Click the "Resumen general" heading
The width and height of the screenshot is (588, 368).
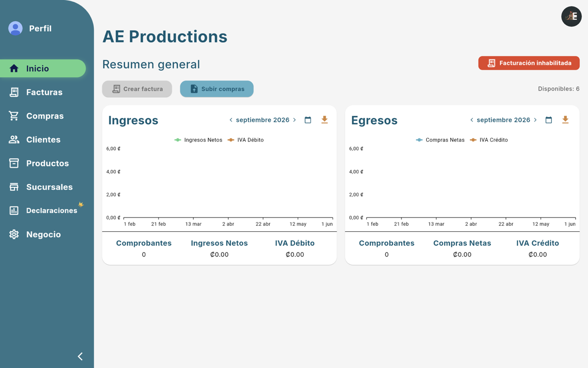point(151,64)
